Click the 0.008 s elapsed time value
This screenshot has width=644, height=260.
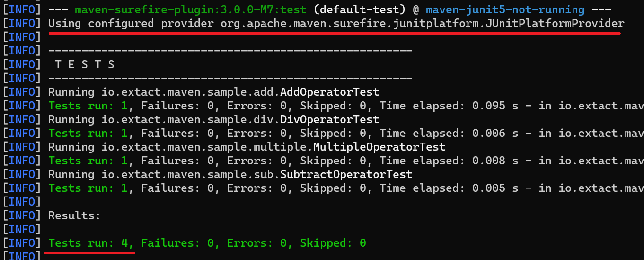pyautogui.click(x=495, y=160)
